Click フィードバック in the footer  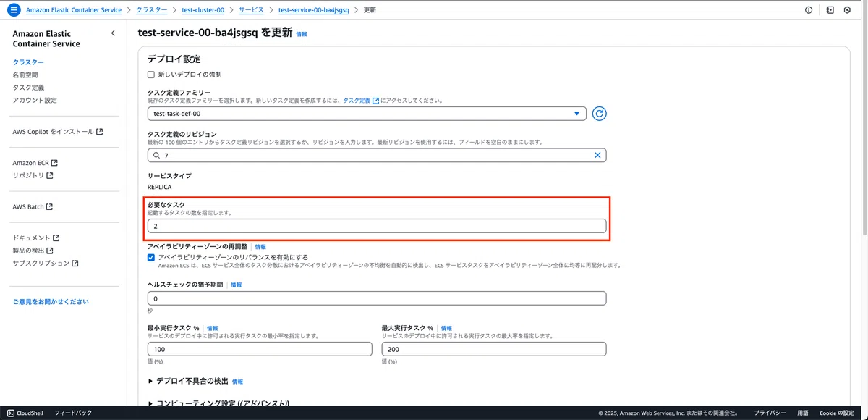click(x=73, y=413)
